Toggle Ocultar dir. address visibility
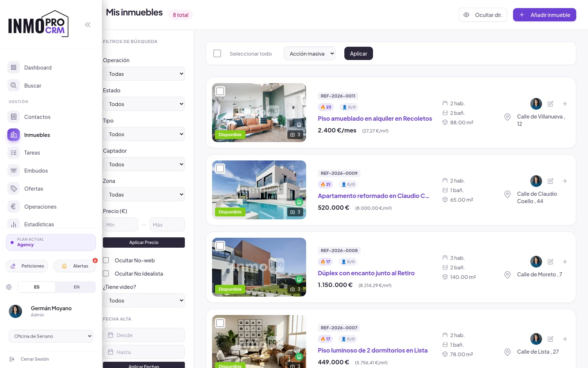This screenshot has width=588, height=368. coord(483,15)
